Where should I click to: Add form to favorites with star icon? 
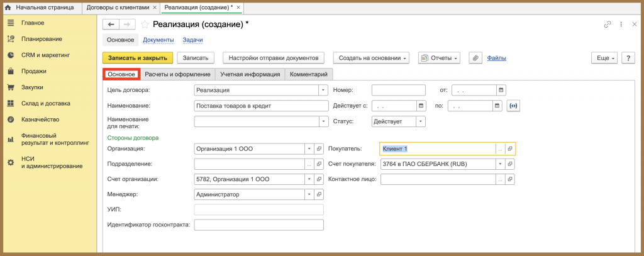(x=145, y=25)
